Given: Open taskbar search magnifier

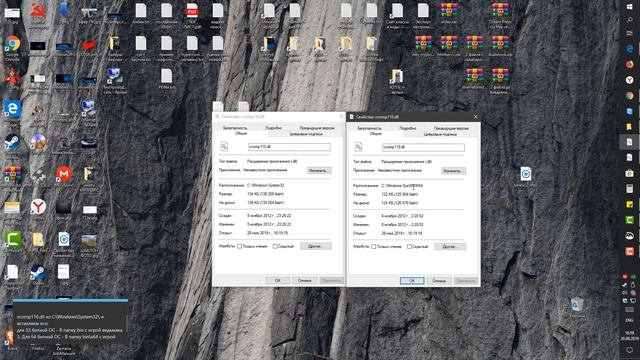Looking at the screenshot, I should (629, 20).
